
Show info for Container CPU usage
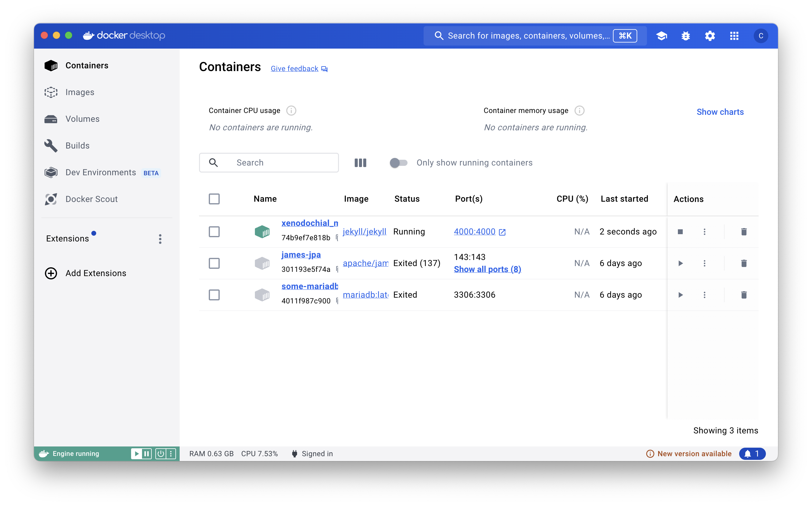point(291,111)
